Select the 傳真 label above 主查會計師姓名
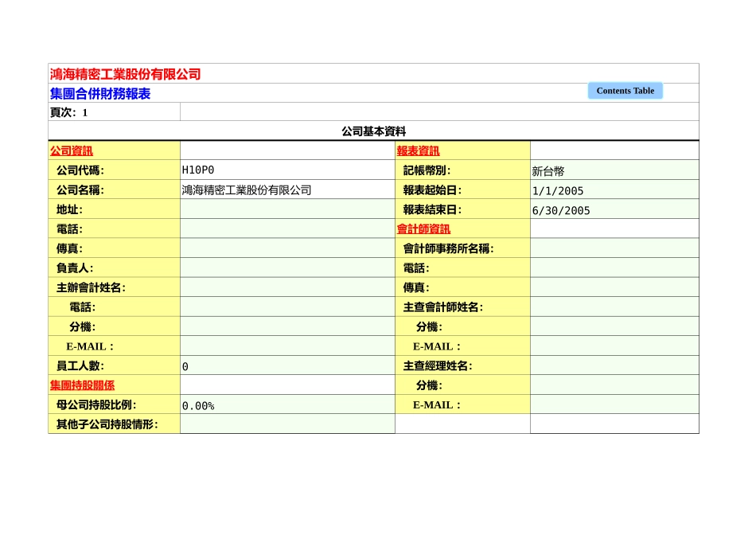The height and width of the screenshot is (535, 756). coord(416,287)
